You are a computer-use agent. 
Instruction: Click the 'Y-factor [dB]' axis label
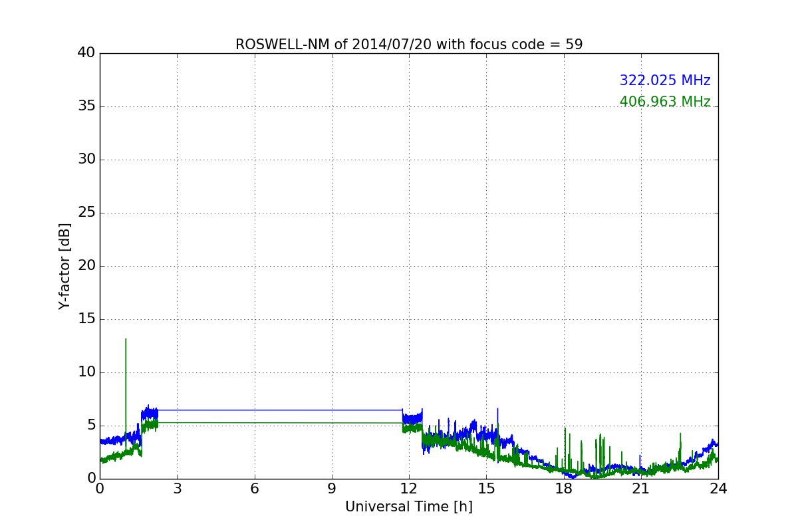[65, 266]
